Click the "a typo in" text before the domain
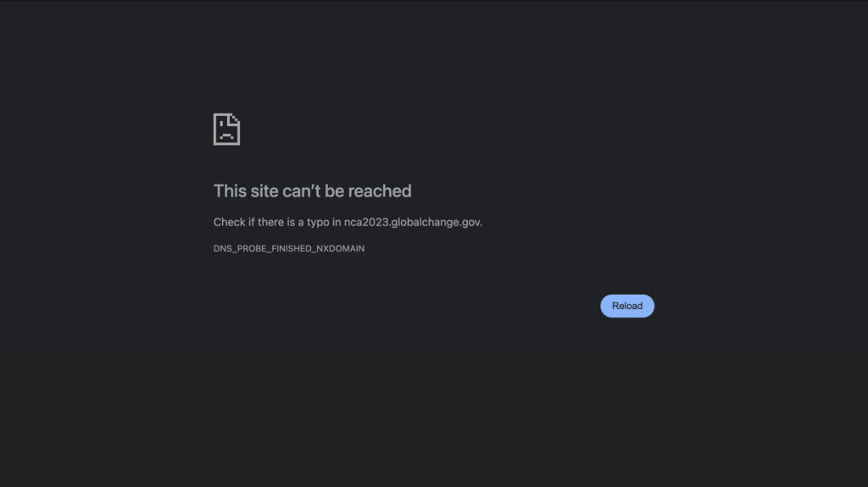868x487 pixels. coord(320,223)
